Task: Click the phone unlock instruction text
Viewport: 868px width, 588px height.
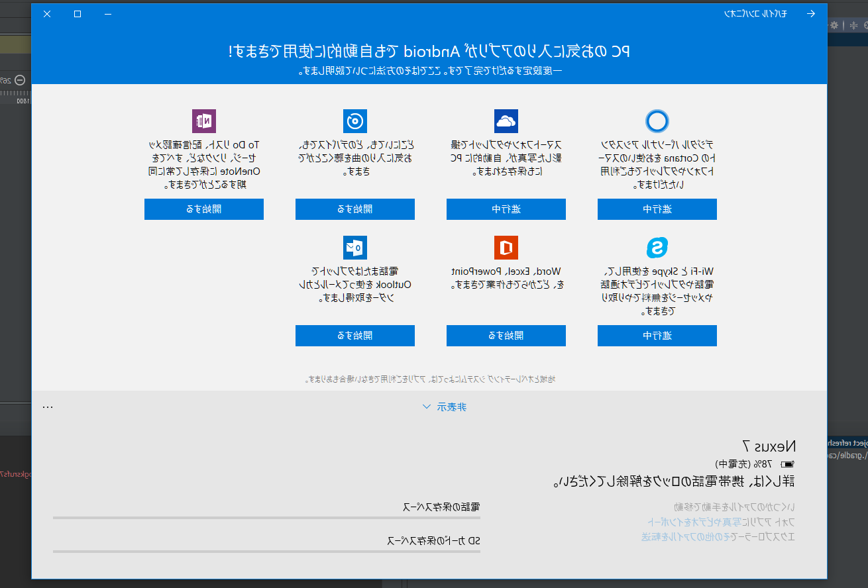Action: 674,481
